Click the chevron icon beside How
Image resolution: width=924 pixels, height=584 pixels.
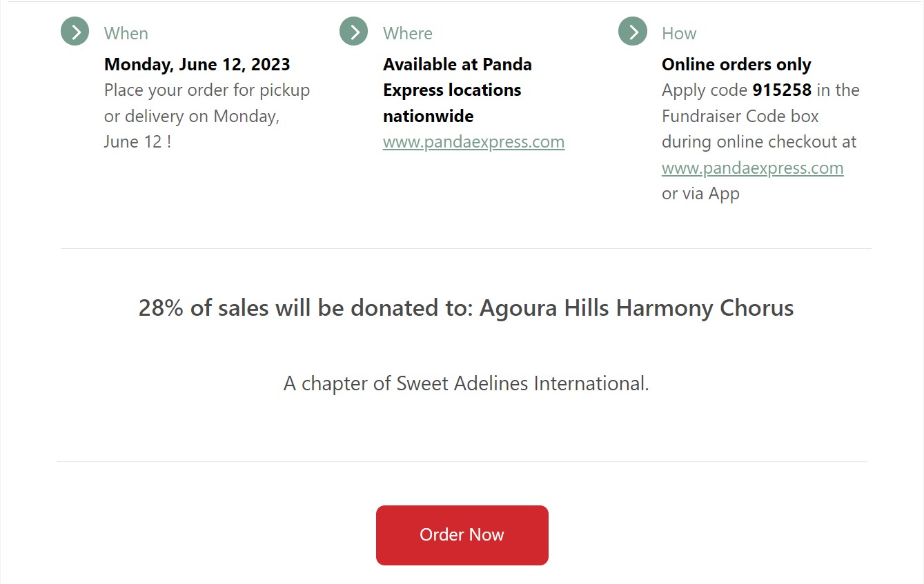pos(633,32)
